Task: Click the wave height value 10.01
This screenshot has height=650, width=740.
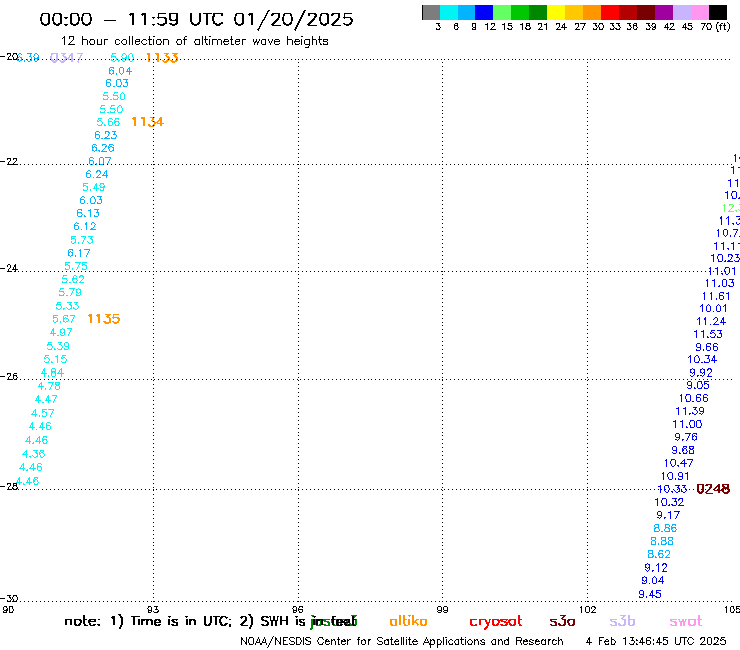Action: coord(713,308)
